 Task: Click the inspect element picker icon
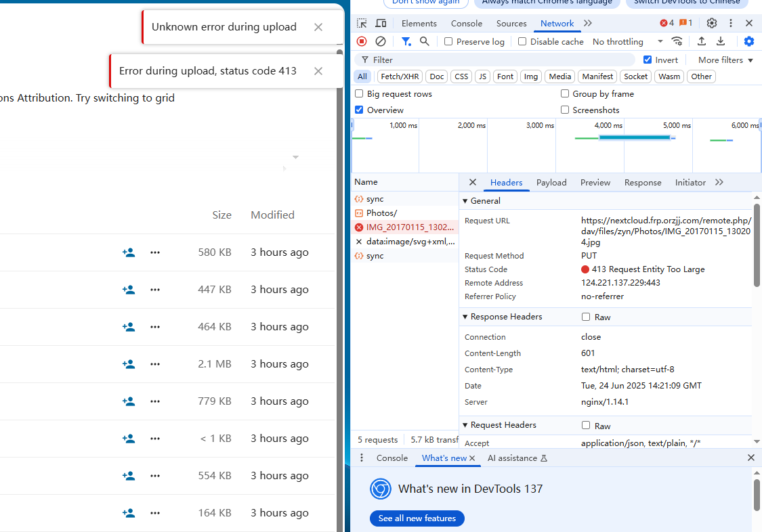pyautogui.click(x=362, y=23)
